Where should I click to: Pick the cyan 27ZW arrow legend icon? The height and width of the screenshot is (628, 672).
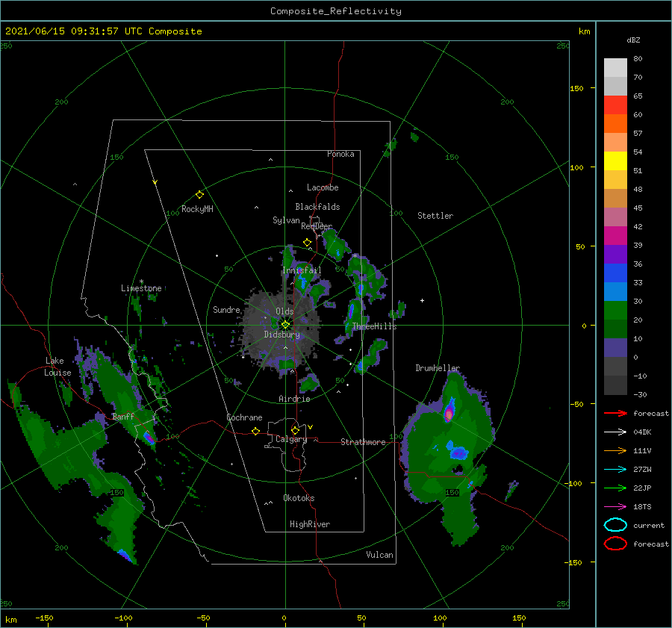pos(615,470)
